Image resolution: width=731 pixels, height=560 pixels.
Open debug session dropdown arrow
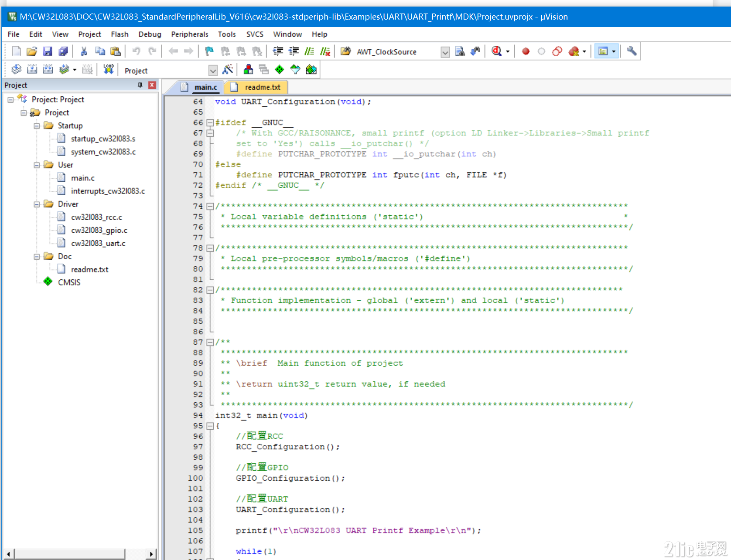click(x=508, y=51)
